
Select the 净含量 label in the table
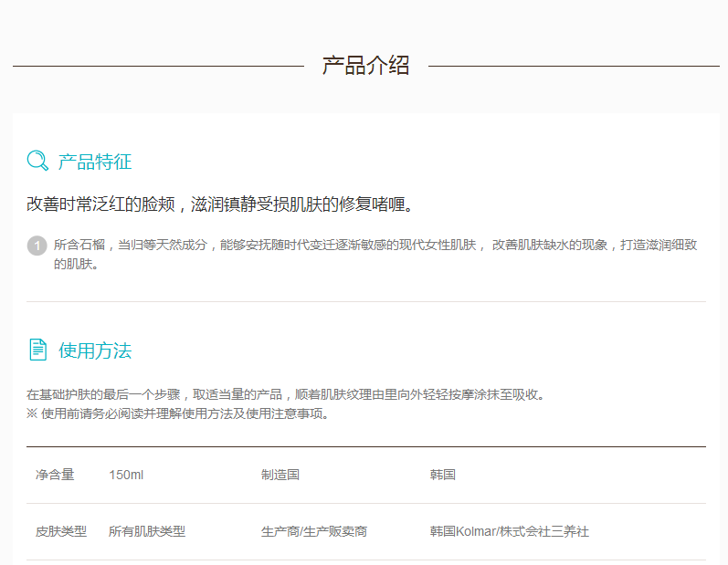55,475
